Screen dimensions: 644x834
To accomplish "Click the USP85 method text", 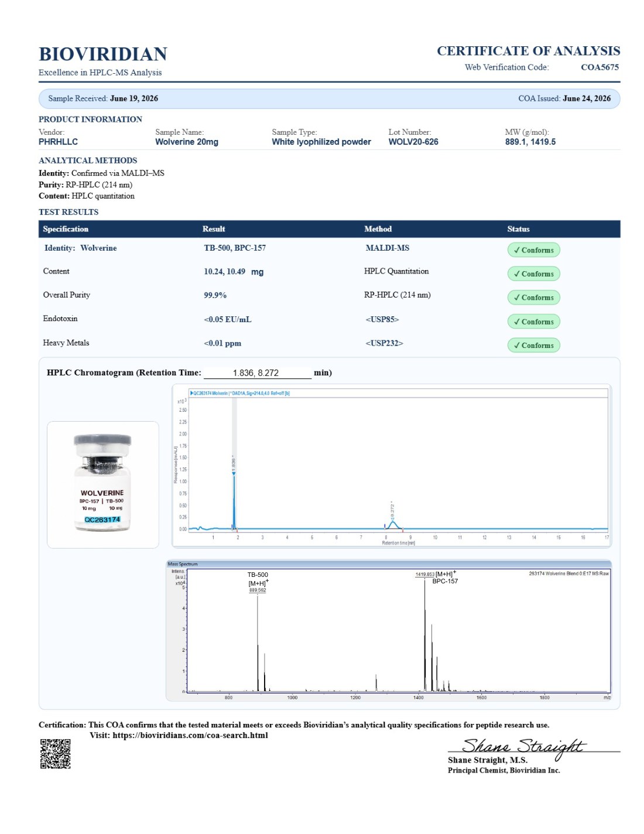I will [382, 319].
